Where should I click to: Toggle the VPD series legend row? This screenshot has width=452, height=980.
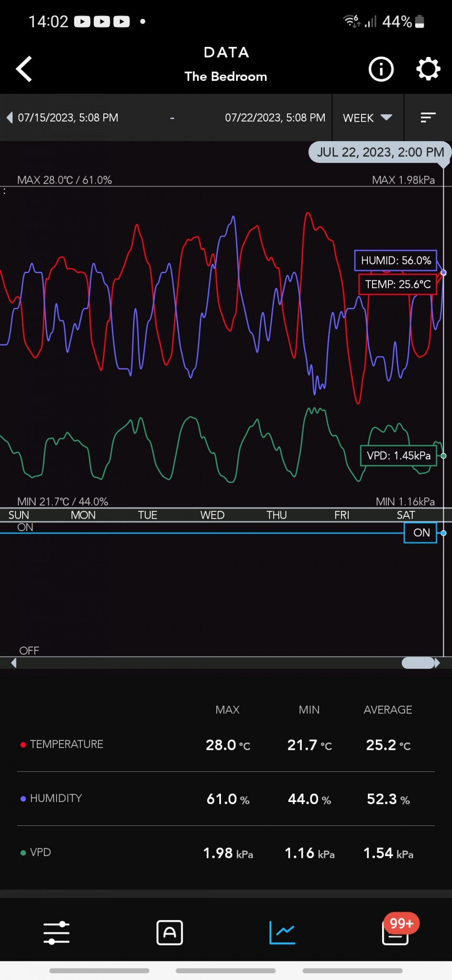40,852
